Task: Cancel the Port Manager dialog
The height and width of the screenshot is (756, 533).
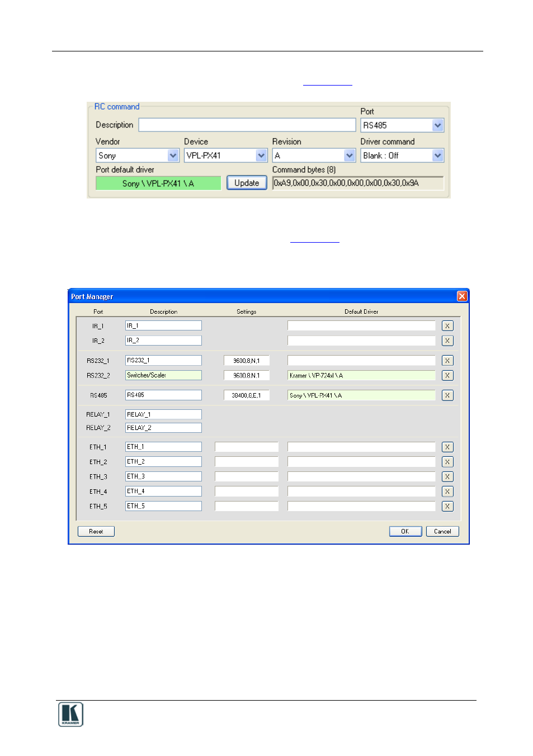Action: click(442, 531)
